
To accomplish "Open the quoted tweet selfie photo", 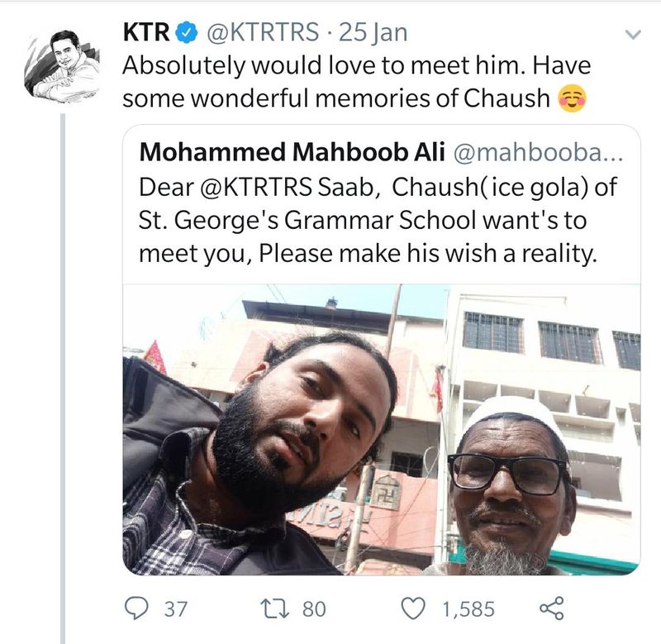I will pyautogui.click(x=381, y=429).
